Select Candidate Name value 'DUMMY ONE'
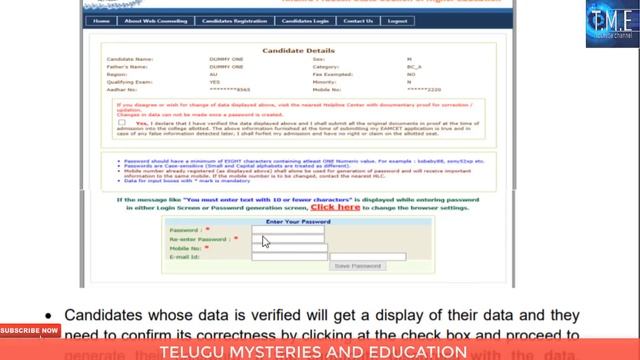The width and height of the screenshot is (640, 360). point(226,59)
